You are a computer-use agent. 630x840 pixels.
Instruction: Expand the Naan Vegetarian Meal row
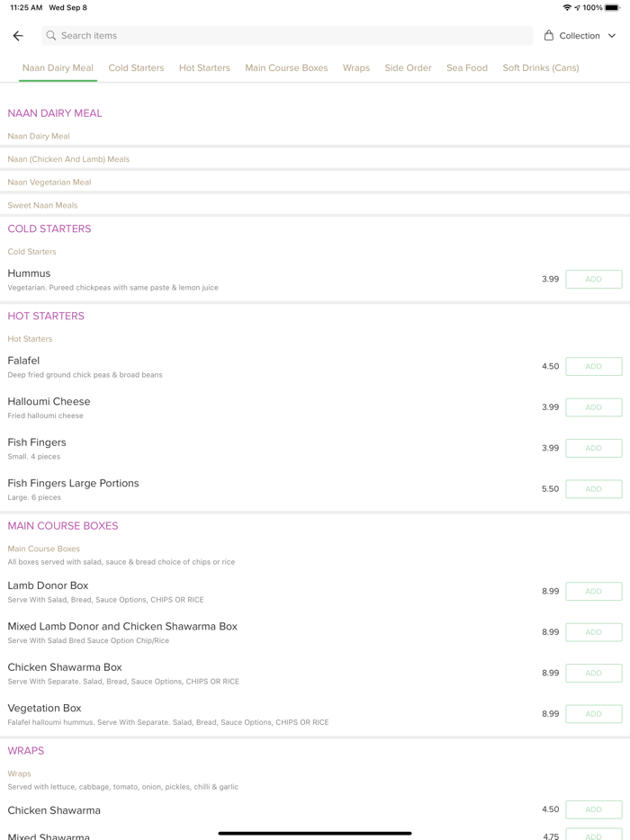coord(49,182)
